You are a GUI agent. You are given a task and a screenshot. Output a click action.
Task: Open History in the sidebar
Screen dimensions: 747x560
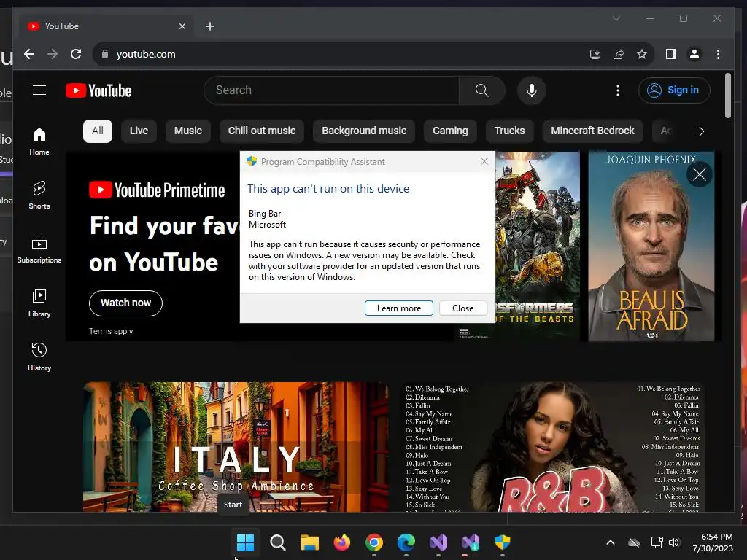[39, 357]
